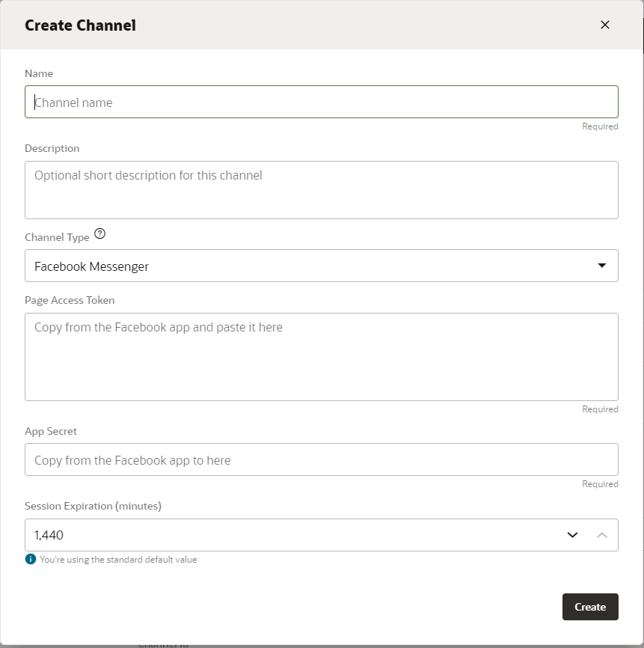Click into the Channel name field

click(322, 101)
